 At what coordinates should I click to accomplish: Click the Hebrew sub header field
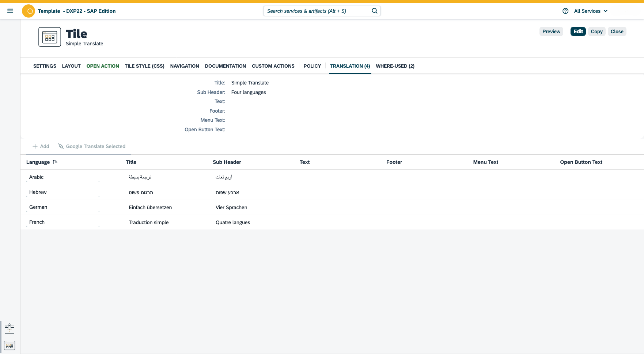point(253,192)
